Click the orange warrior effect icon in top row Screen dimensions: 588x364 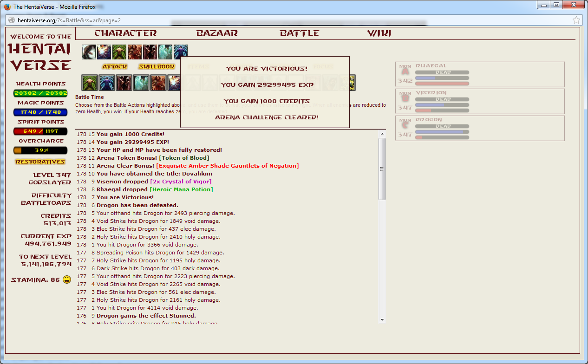pyautogui.click(x=135, y=52)
